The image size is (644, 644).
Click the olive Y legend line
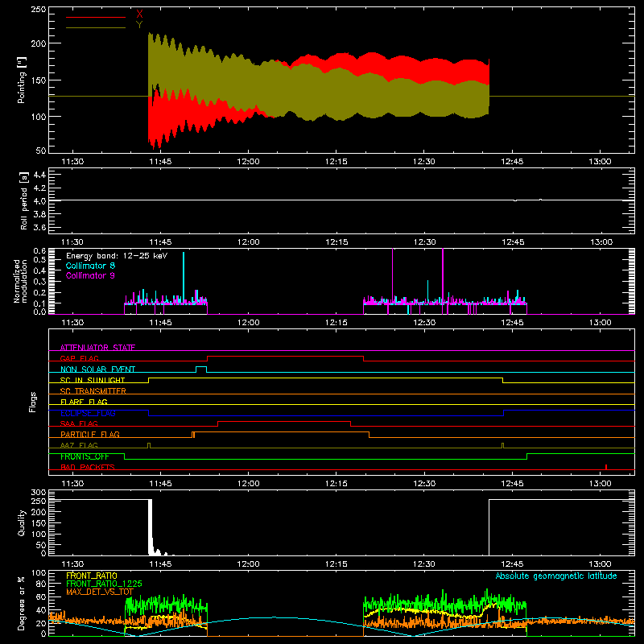[96, 27]
